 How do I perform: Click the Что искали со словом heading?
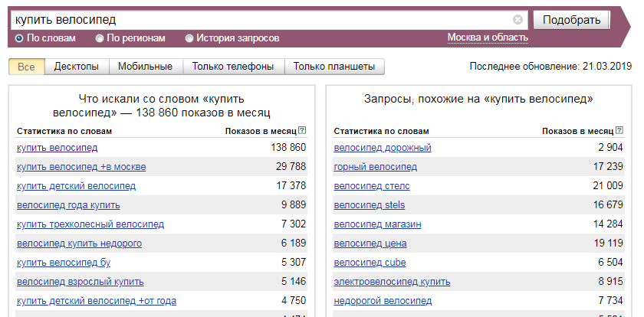point(162,106)
